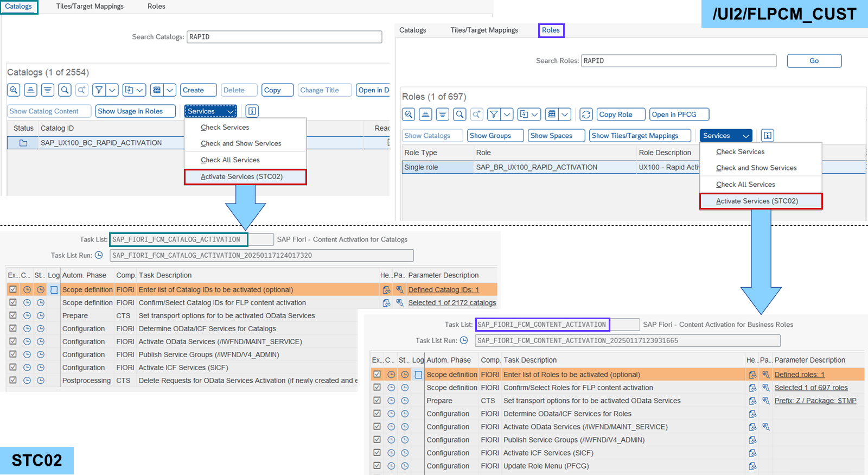Click the clock icon next to the catalog Task List Run
Image resolution: width=868 pixels, height=475 pixels.
point(99,255)
